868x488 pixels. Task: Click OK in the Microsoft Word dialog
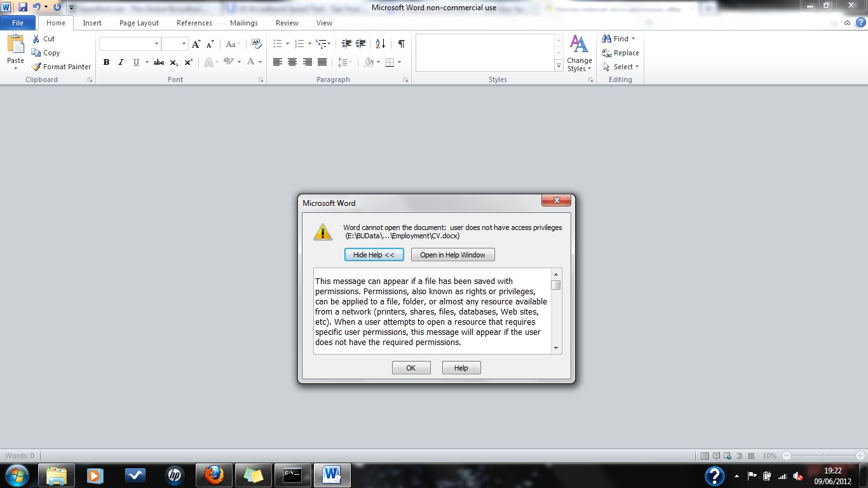[x=411, y=368]
